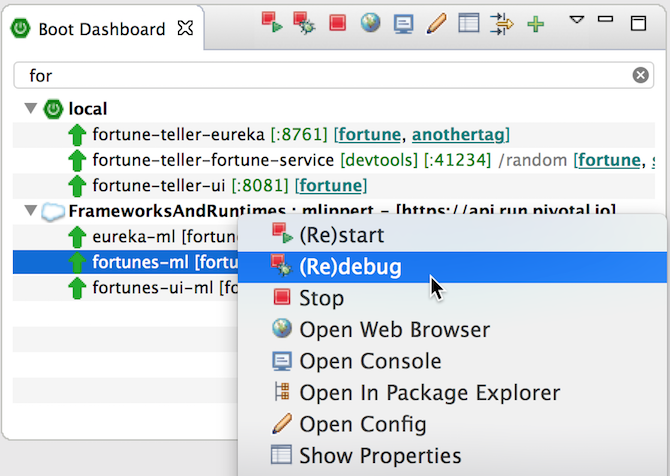Click the pencil Open Config toolbar icon
This screenshot has width=670, height=476.
click(436, 23)
